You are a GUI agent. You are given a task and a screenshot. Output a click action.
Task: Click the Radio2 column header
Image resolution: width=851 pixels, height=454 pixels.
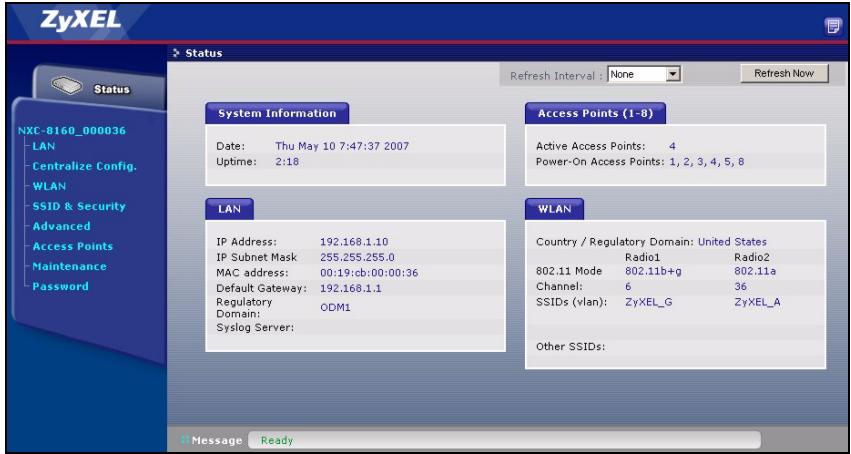752,257
